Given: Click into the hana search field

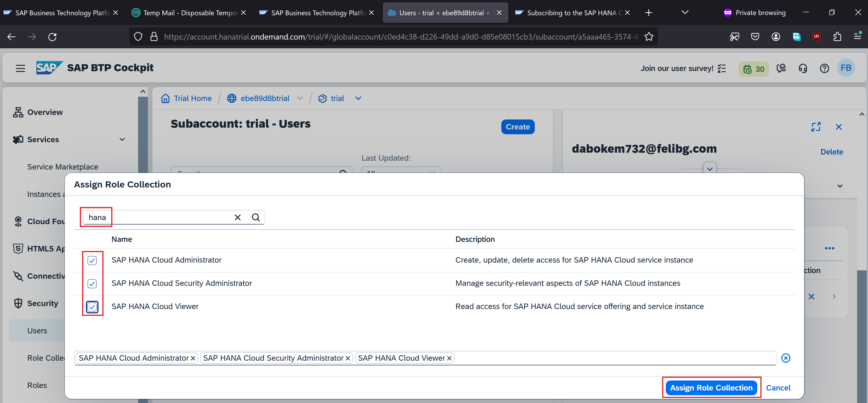Looking at the screenshot, I should (x=158, y=217).
